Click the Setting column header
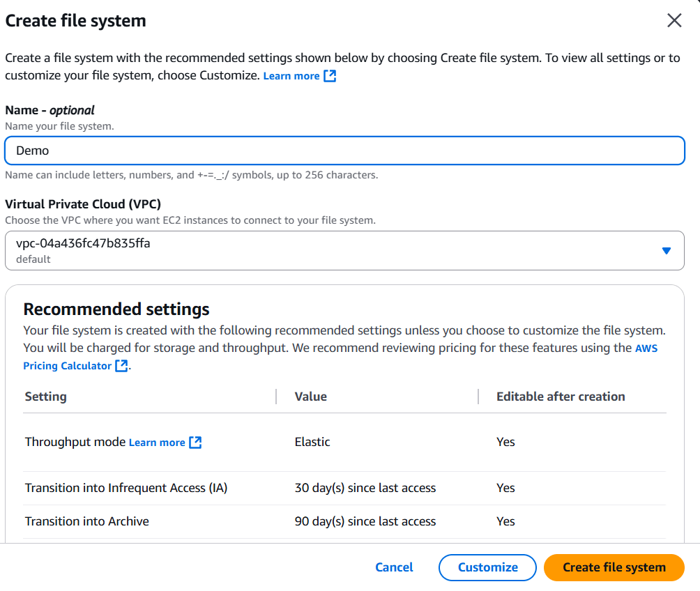 point(46,397)
